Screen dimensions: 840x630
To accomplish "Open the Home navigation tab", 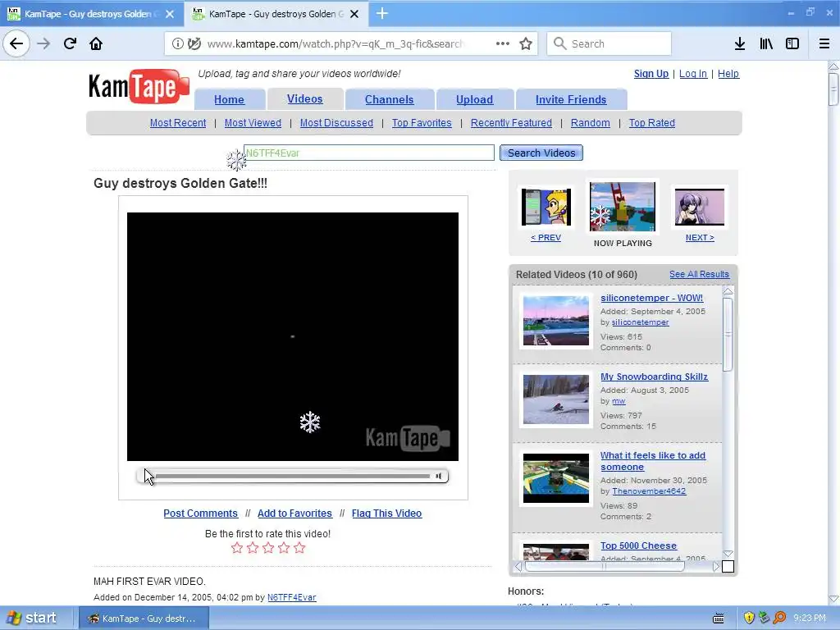I will 230,99.
